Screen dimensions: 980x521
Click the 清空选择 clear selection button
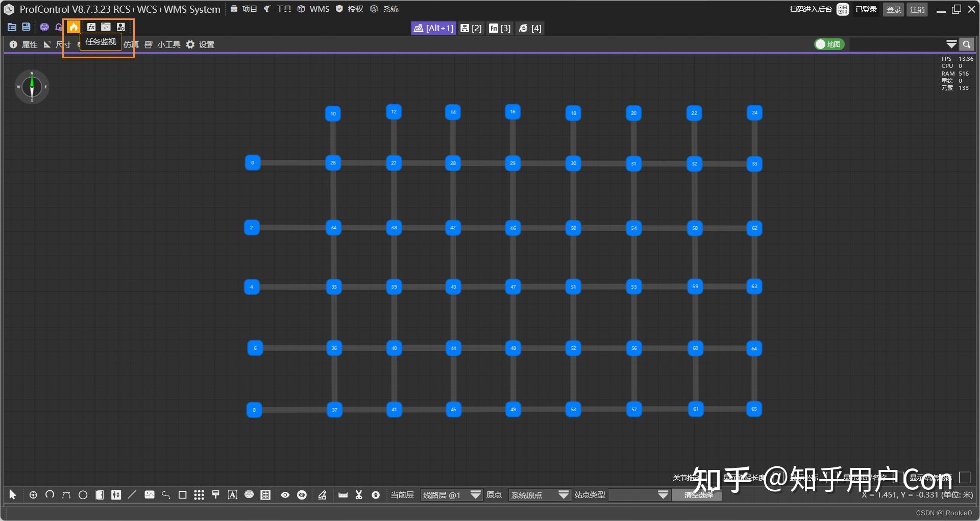pos(697,495)
